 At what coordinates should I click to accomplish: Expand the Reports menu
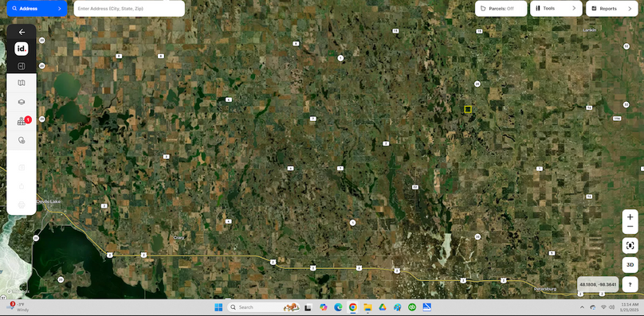coord(611,8)
